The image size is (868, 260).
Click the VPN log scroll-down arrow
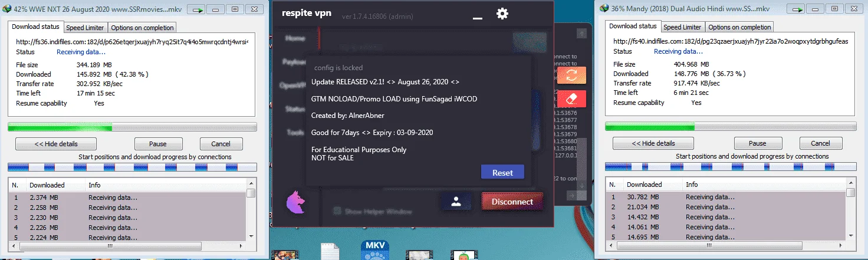pos(581,186)
